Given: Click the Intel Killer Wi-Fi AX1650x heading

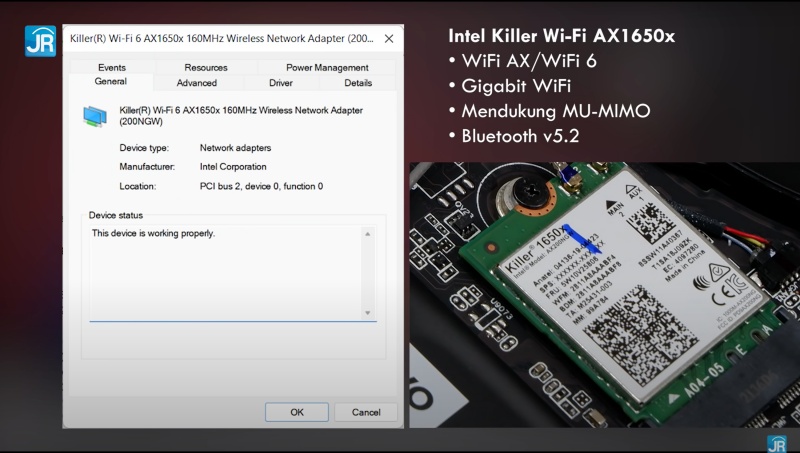Looking at the screenshot, I should coord(561,36).
